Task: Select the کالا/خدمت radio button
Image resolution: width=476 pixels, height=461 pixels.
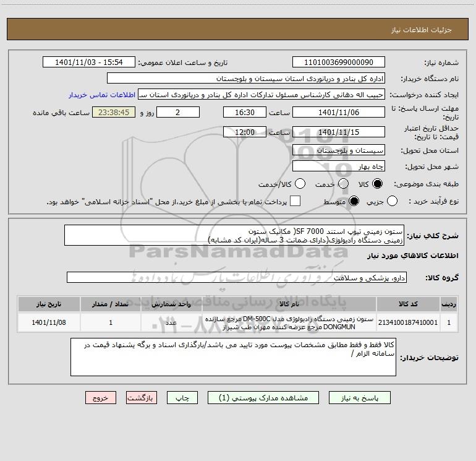Action: [300, 184]
